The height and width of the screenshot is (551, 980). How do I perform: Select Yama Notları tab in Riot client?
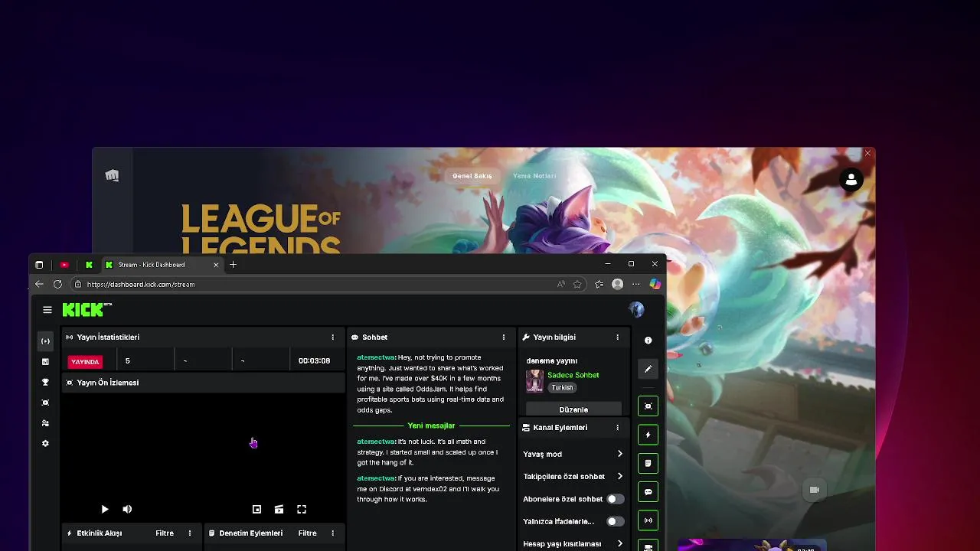(534, 176)
